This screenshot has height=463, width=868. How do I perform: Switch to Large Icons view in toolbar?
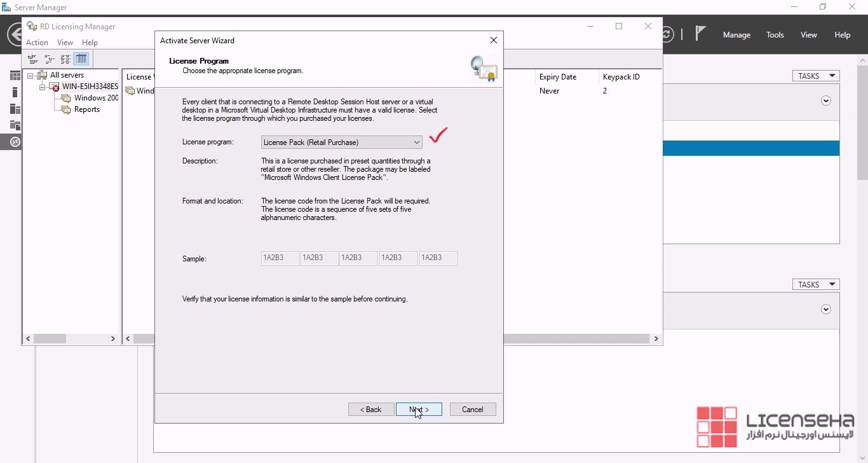coord(33,59)
